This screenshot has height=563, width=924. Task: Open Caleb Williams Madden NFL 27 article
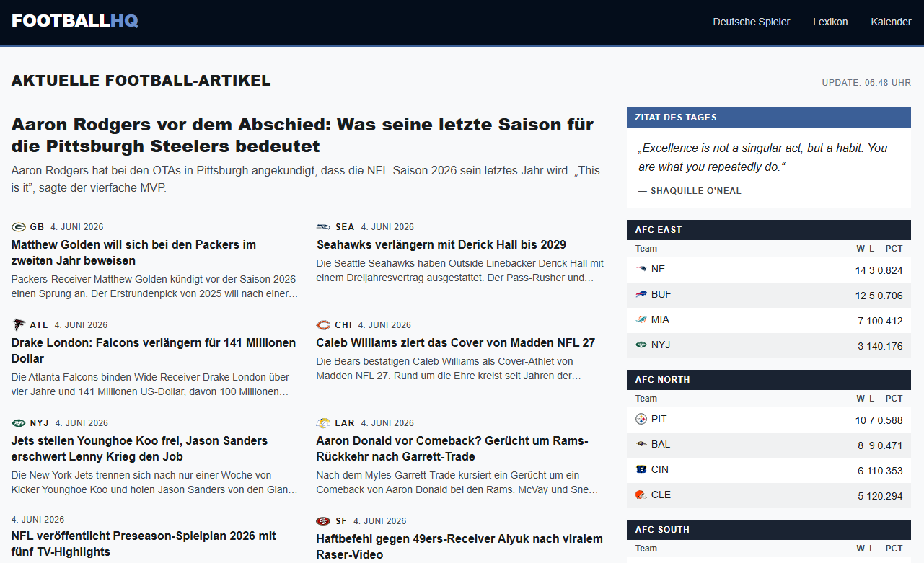pos(456,342)
